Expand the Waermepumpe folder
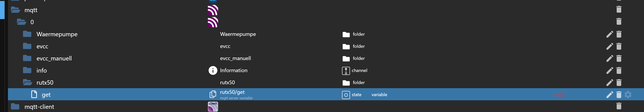644x112 pixels. [27, 34]
